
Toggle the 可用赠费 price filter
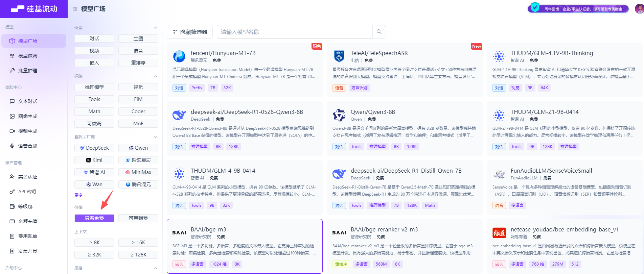pyautogui.click(x=138, y=218)
